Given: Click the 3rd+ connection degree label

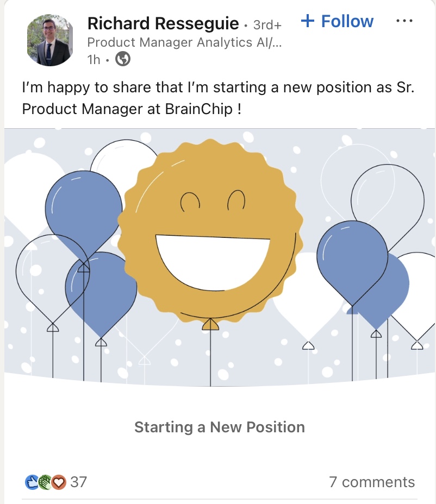Looking at the screenshot, I should tap(267, 25).
